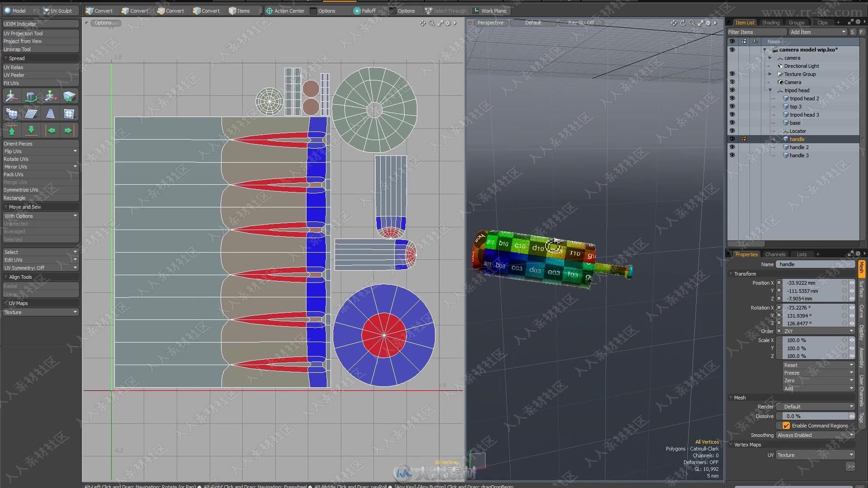Toggle Enable Command Regions checkbox
The height and width of the screenshot is (488, 868).
[x=786, y=426]
